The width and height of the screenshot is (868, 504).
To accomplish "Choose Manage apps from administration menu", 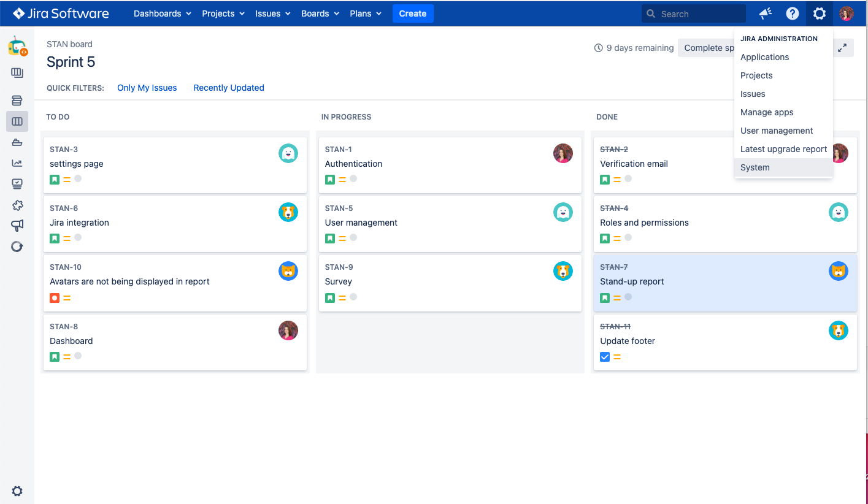I will coord(783,112).
